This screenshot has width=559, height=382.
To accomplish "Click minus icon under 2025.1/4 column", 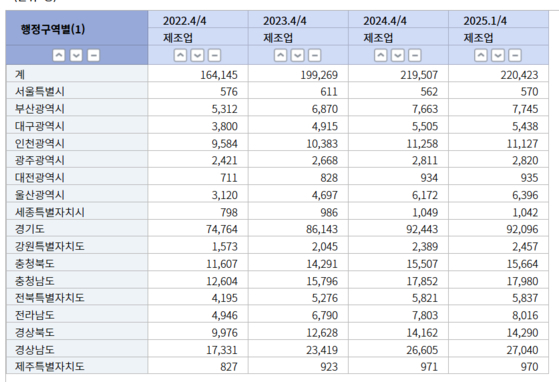I will click(x=515, y=55).
